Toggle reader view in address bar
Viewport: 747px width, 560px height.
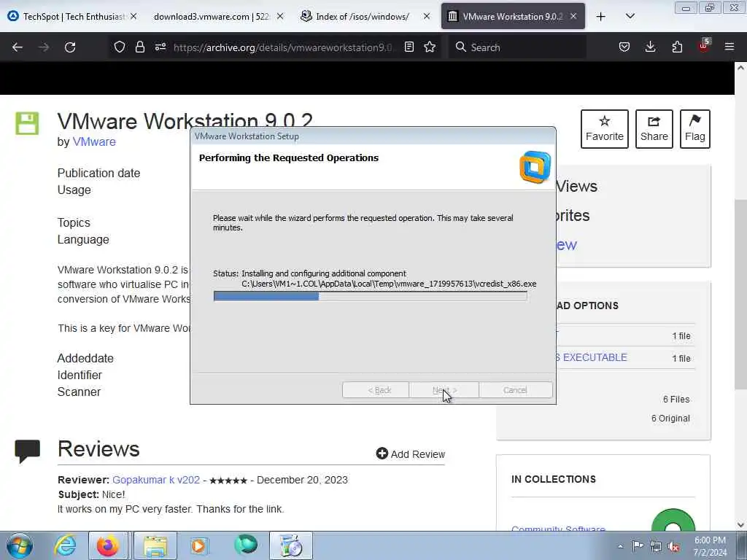coord(409,47)
